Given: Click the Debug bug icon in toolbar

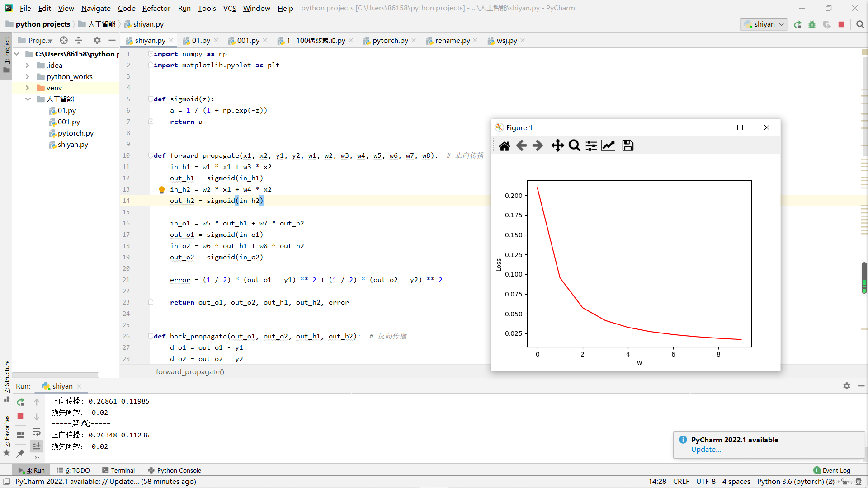Looking at the screenshot, I should tap(812, 24).
